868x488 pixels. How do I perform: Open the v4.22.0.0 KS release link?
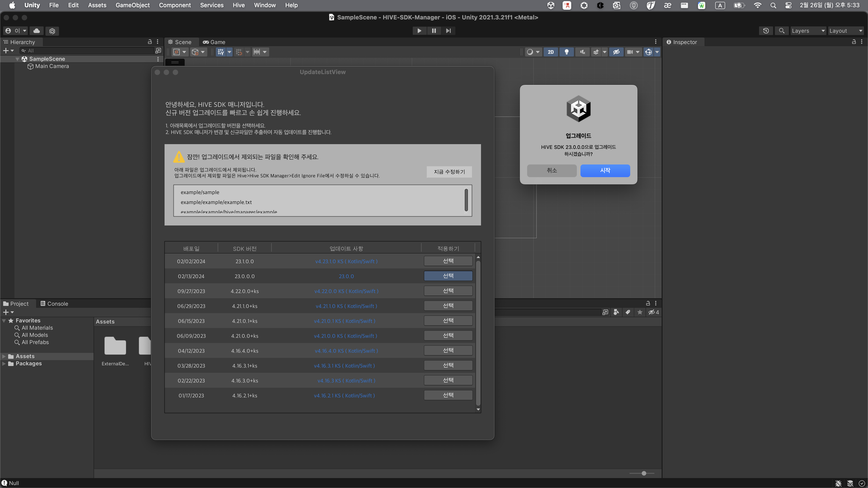pos(346,291)
